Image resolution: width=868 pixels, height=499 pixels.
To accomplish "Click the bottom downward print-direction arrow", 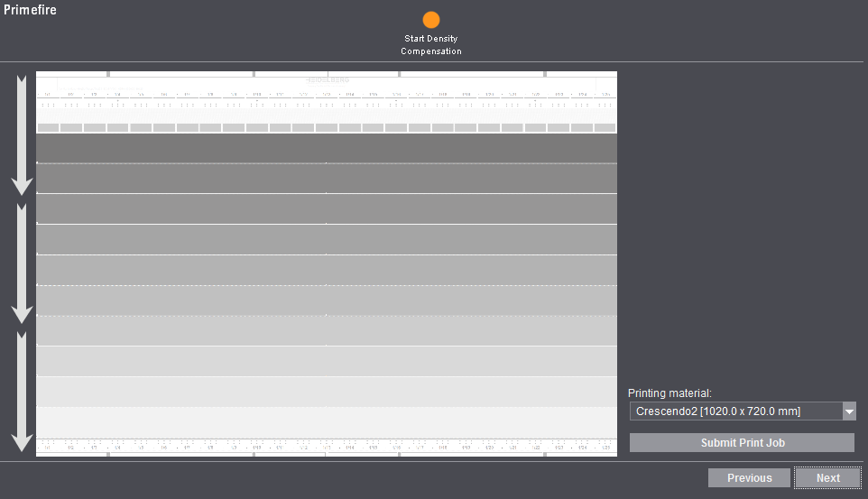I will pyautogui.click(x=22, y=392).
